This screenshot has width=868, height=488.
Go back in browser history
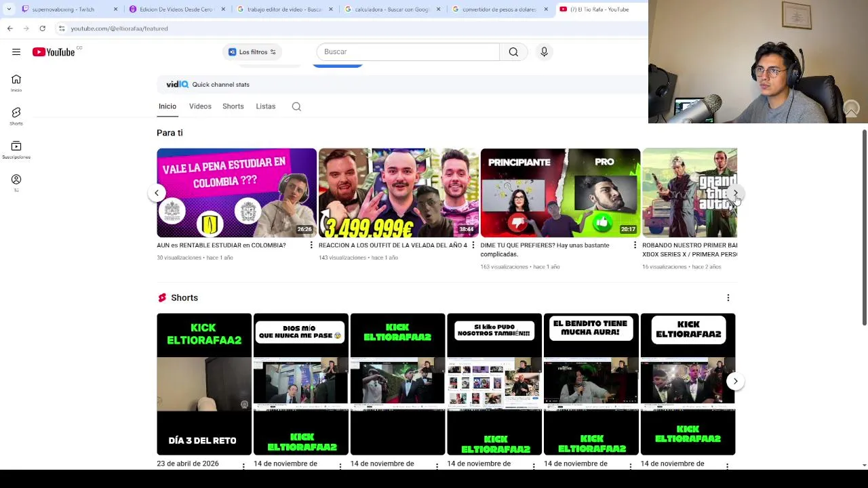[10, 28]
